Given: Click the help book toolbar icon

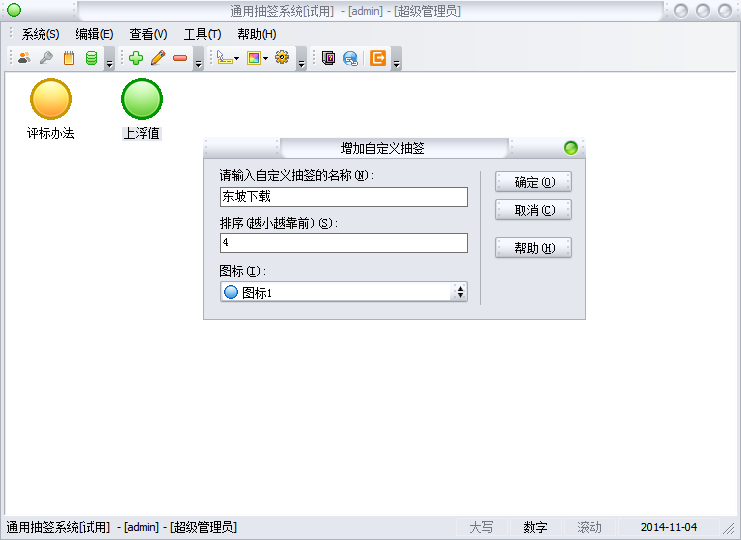Looking at the screenshot, I should [328, 58].
